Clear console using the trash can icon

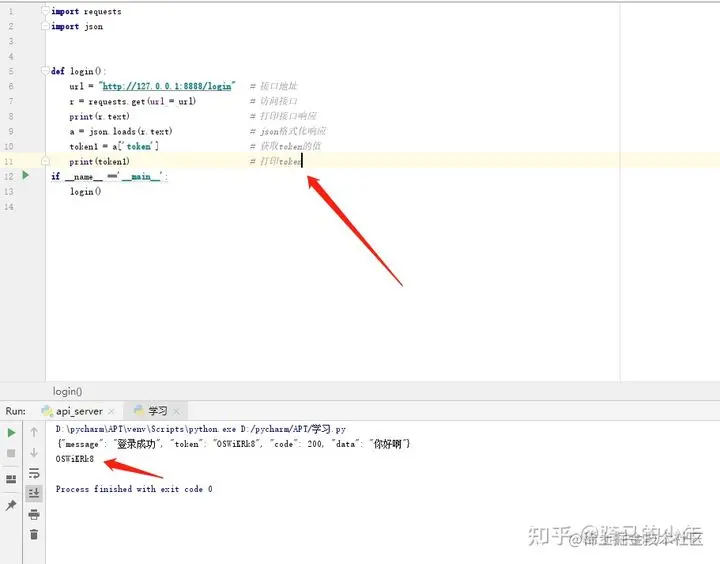click(x=34, y=534)
